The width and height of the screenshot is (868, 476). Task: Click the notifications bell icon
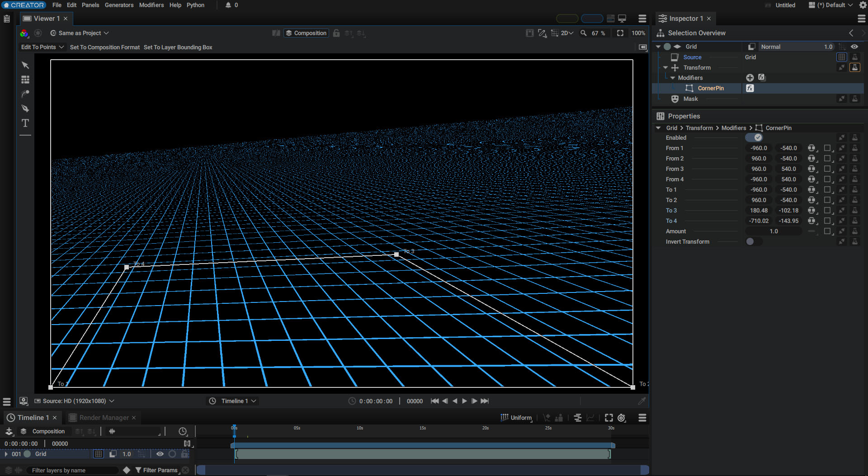[228, 5]
